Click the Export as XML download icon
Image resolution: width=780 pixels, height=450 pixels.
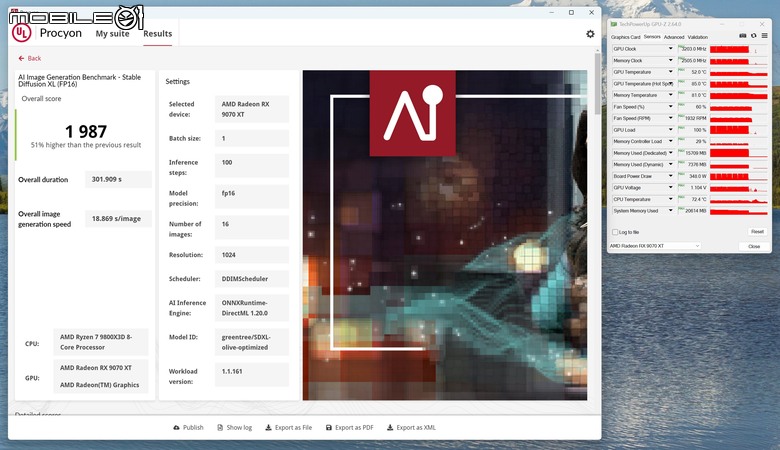pyautogui.click(x=390, y=427)
